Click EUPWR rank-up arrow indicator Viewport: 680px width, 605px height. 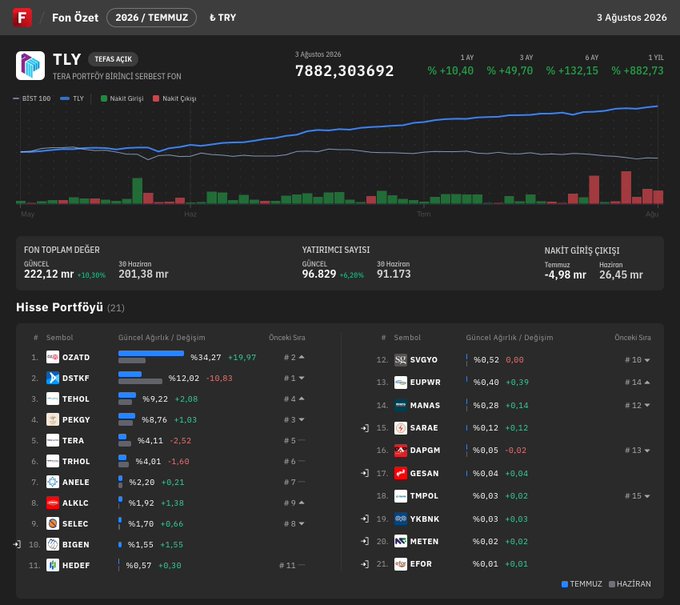[x=647, y=382]
